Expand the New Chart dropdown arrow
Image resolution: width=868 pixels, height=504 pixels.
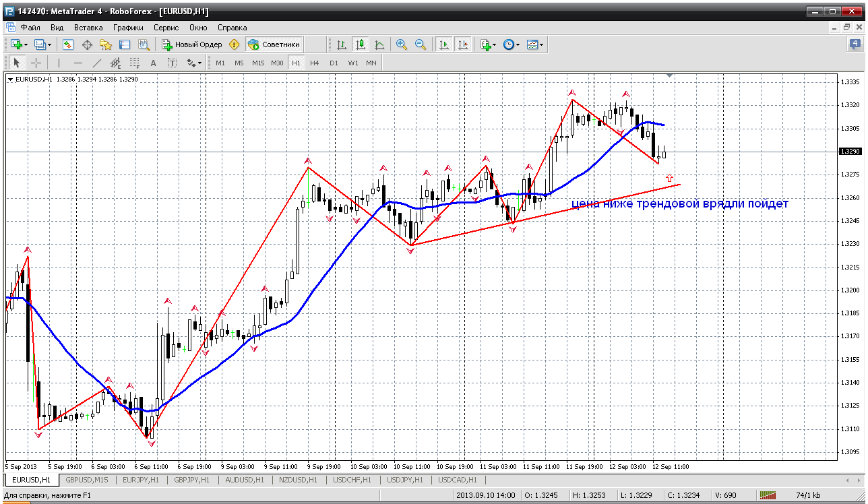[x=26, y=44]
